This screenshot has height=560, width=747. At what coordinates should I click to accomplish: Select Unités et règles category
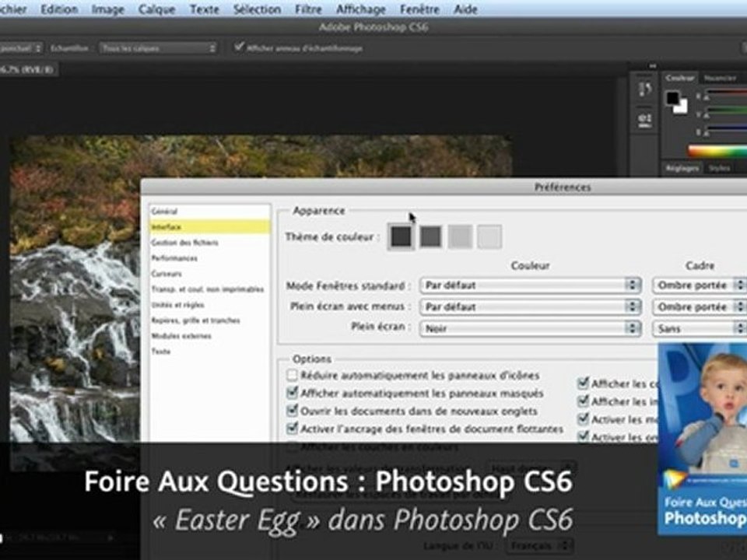point(209,305)
